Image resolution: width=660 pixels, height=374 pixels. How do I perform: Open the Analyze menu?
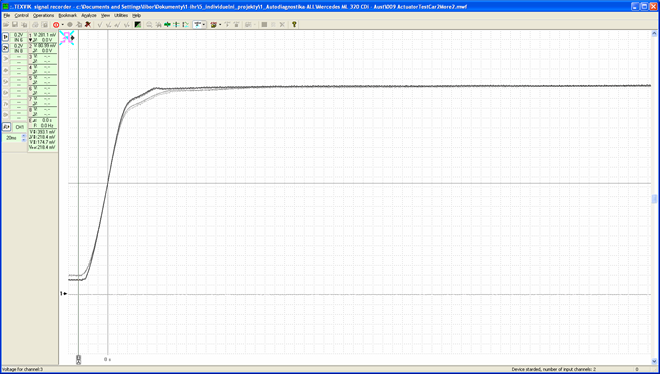(x=89, y=15)
